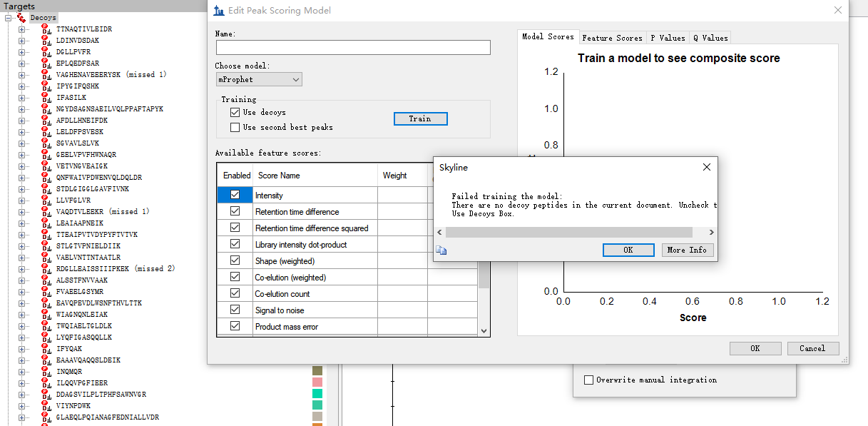Image resolution: width=868 pixels, height=426 pixels.
Task: Click the peptide icon beside LLVFGLVR
Action: point(46,201)
